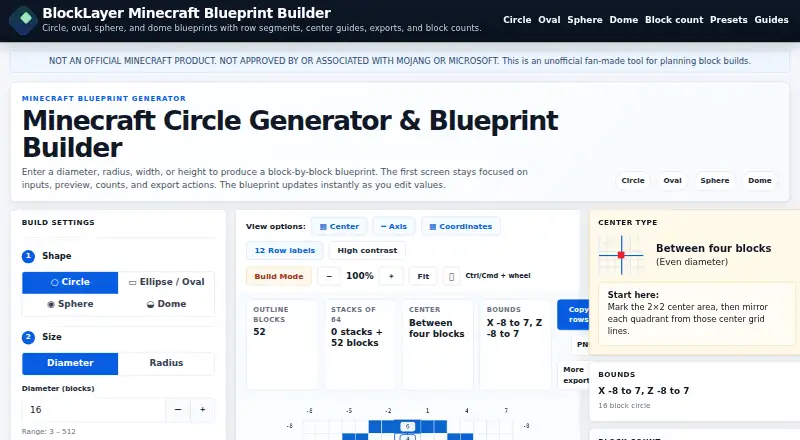Screen dimensions: 800x440
Task: Open the Oval link in top navigation
Action: coord(549,20)
